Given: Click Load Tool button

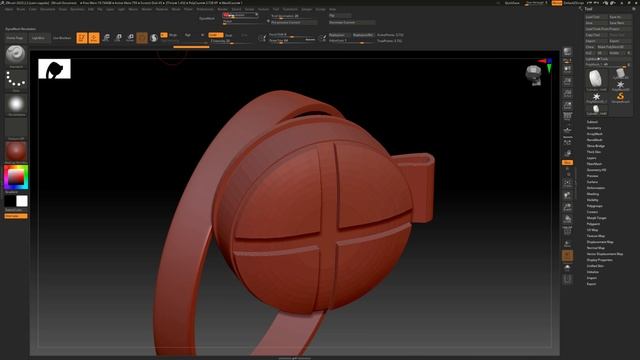Looking at the screenshot, I should [596, 17].
